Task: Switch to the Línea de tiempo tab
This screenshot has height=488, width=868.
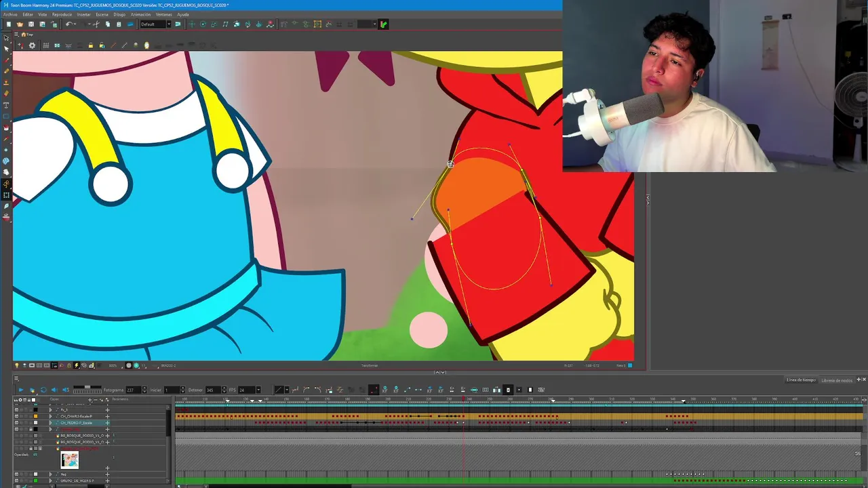Action: [x=801, y=380]
